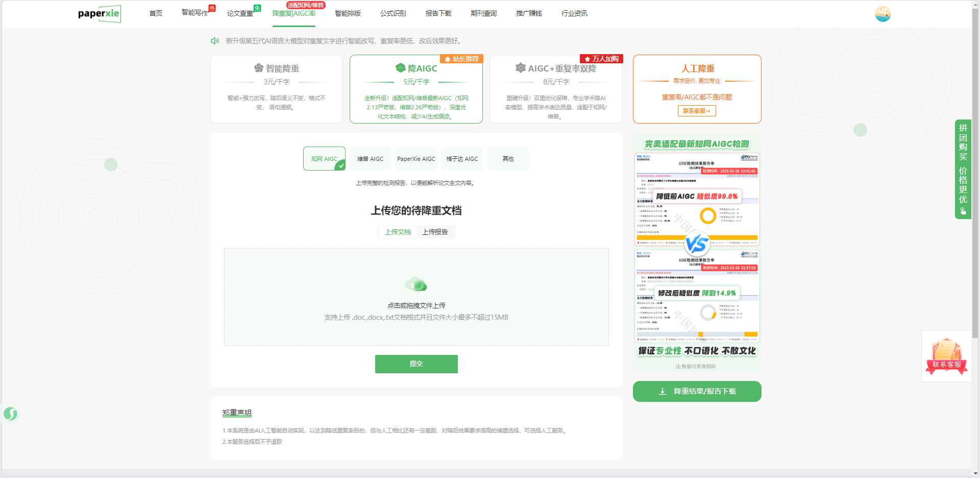Click the speaker announcement icon
This screenshot has width=980, height=478.
point(215,41)
